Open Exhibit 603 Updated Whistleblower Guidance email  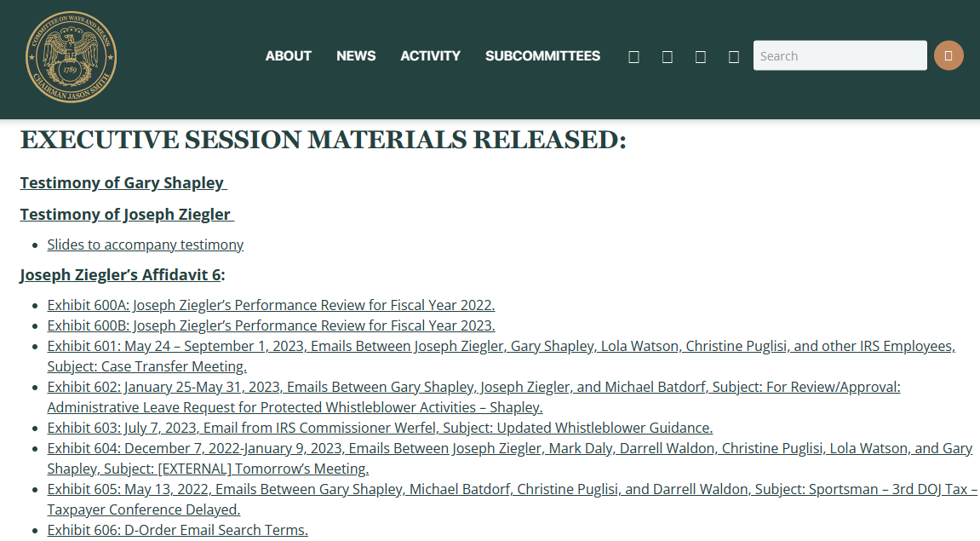pos(380,428)
